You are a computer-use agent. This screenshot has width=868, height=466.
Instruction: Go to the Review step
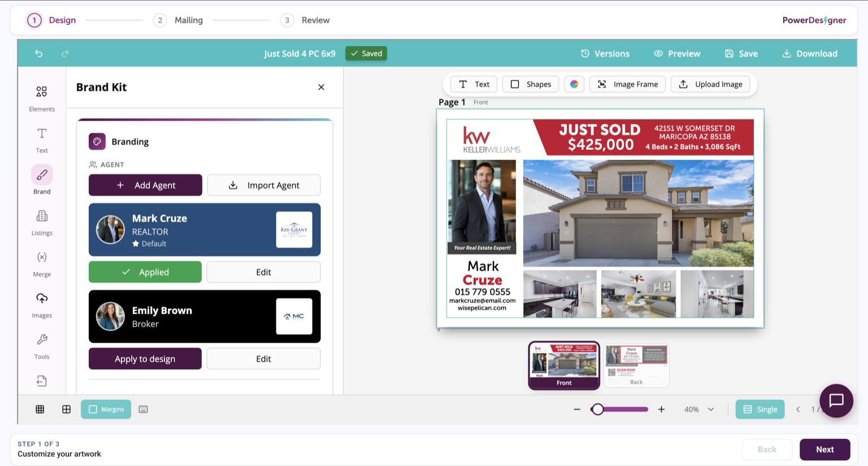[305, 20]
